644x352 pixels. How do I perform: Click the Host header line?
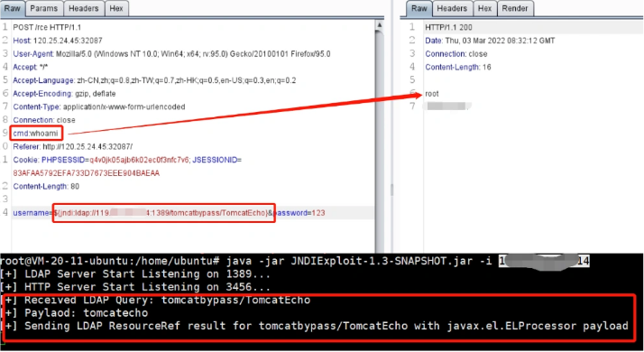coord(58,41)
